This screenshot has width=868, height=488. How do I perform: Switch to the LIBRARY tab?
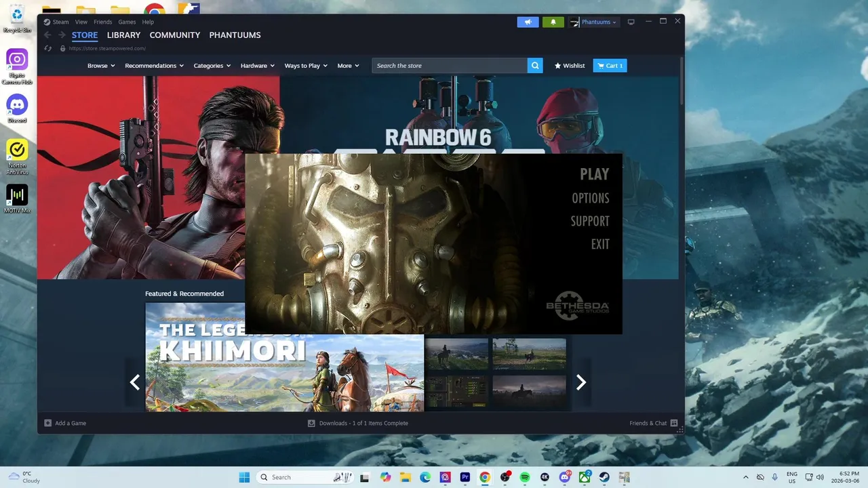click(x=123, y=35)
